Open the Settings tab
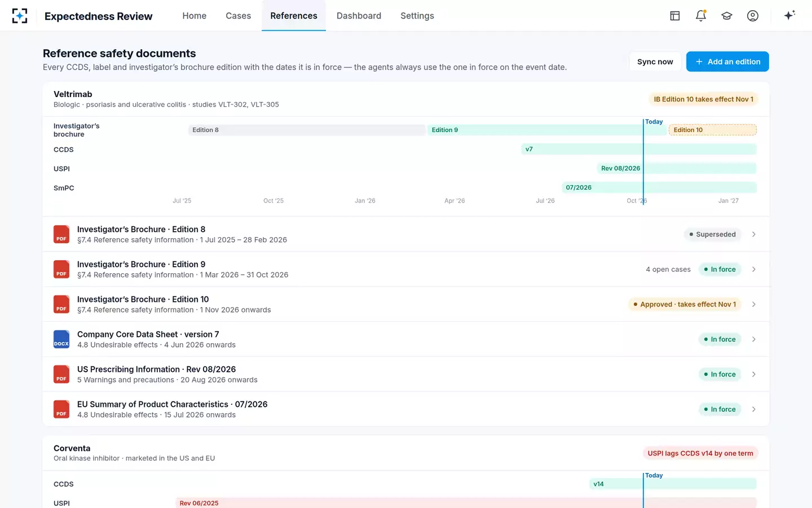812x508 pixels. tap(417, 16)
